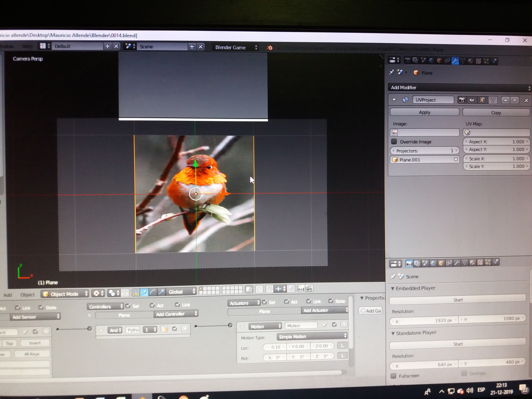The image size is (532, 399).
Task: Adjust the Aspect X value slider
Action: (x=496, y=142)
